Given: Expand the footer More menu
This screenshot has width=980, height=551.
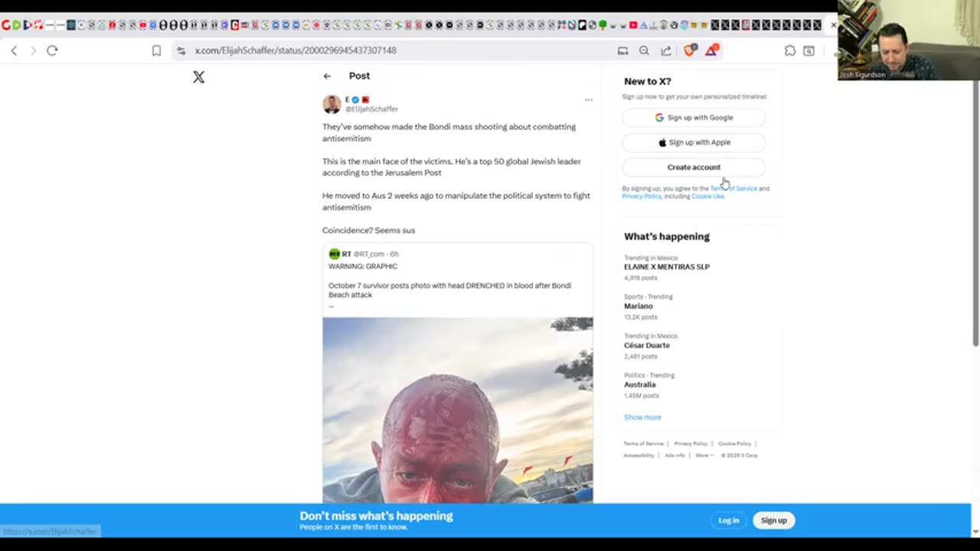Looking at the screenshot, I should click(704, 455).
